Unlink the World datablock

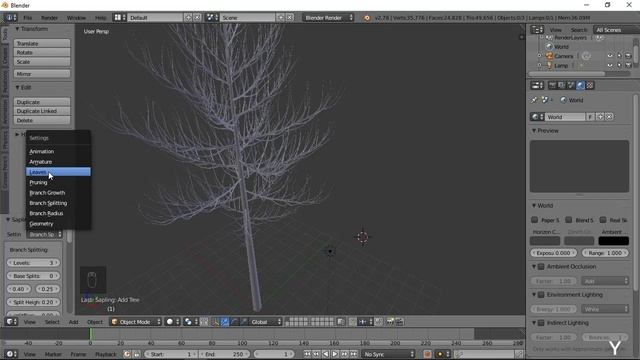tap(609, 117)
